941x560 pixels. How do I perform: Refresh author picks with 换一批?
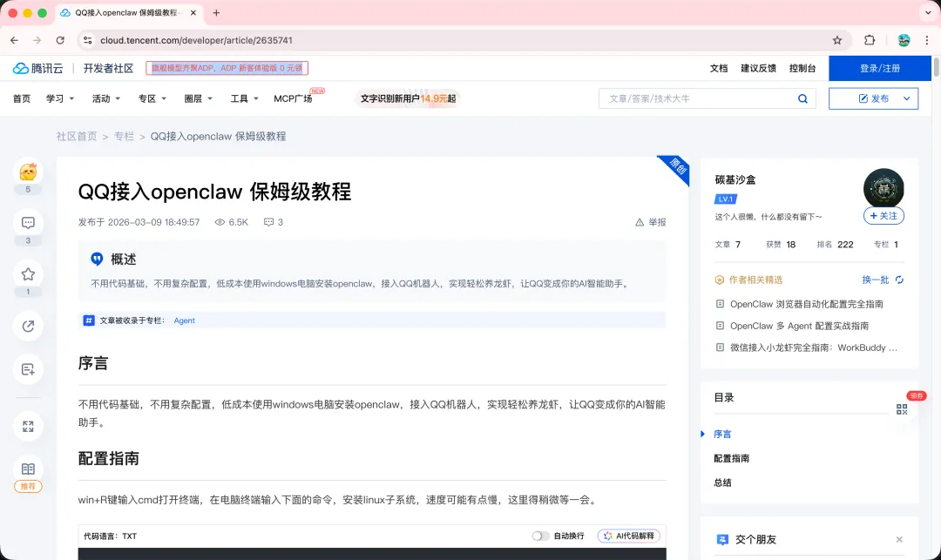(x=883, y=280)
